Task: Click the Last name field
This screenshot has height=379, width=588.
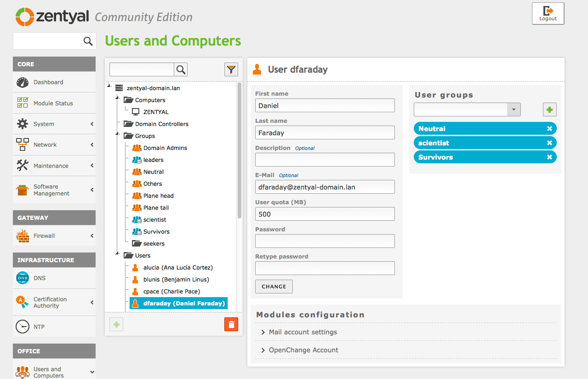Action: pos(325,132)
